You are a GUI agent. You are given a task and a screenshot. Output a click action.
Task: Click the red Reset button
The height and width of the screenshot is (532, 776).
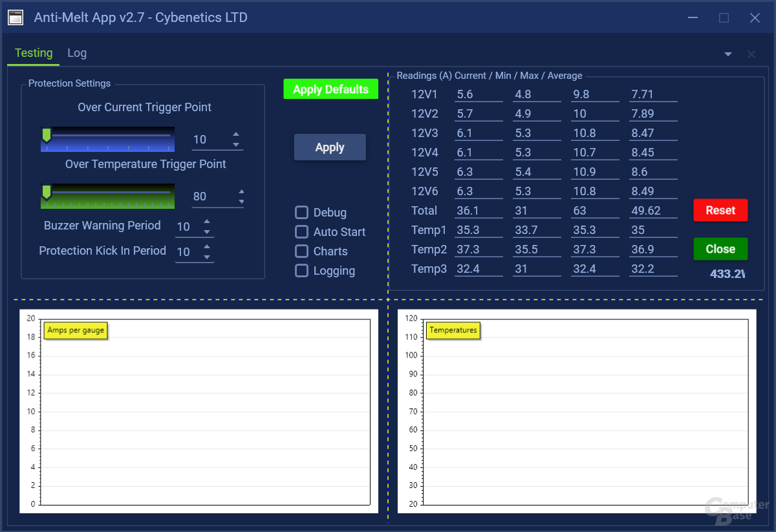coord(720,210)
